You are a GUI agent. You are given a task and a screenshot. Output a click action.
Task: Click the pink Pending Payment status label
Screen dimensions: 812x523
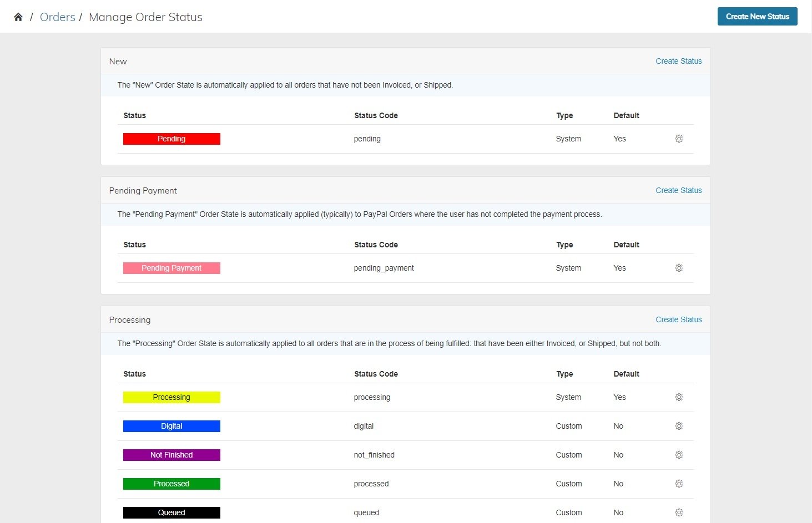click(x=172, y=268)
